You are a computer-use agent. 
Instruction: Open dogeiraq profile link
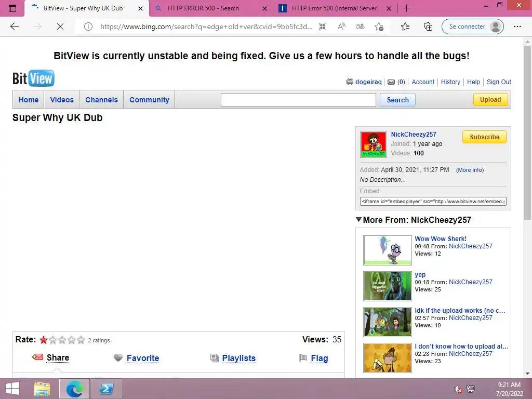pos(368,82)
